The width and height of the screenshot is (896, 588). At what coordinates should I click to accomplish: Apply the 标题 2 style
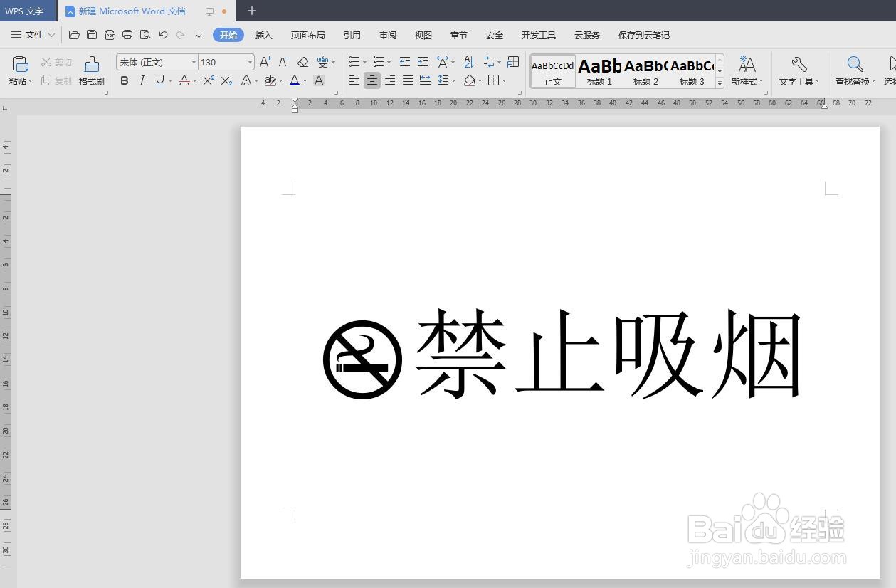[645, 71]
